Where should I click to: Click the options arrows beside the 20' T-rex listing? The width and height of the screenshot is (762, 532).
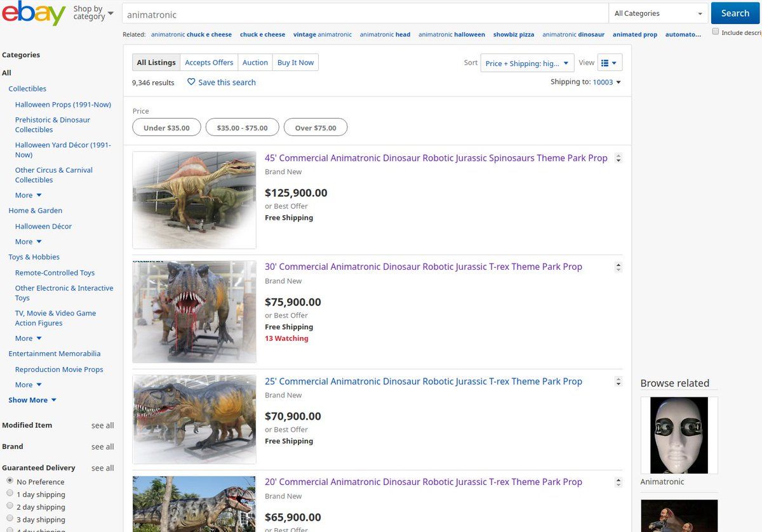pyautogui.click(x=618, y=482)
